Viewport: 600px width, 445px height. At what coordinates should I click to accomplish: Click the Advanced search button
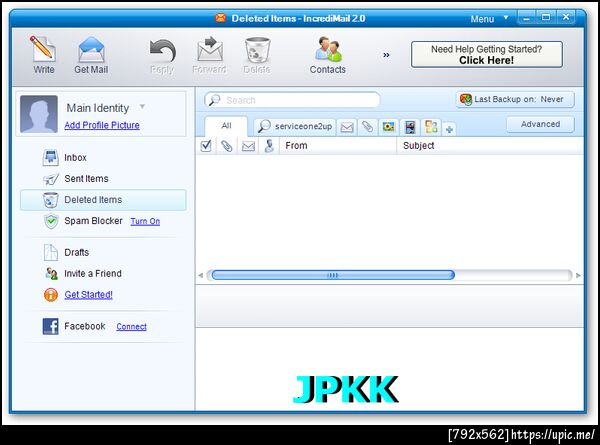(x=540, y=124)
